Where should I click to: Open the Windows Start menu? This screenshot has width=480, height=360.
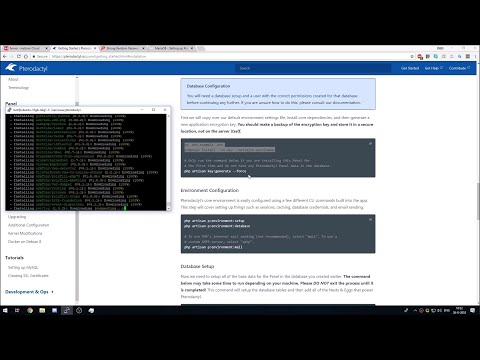click(5, 310)
